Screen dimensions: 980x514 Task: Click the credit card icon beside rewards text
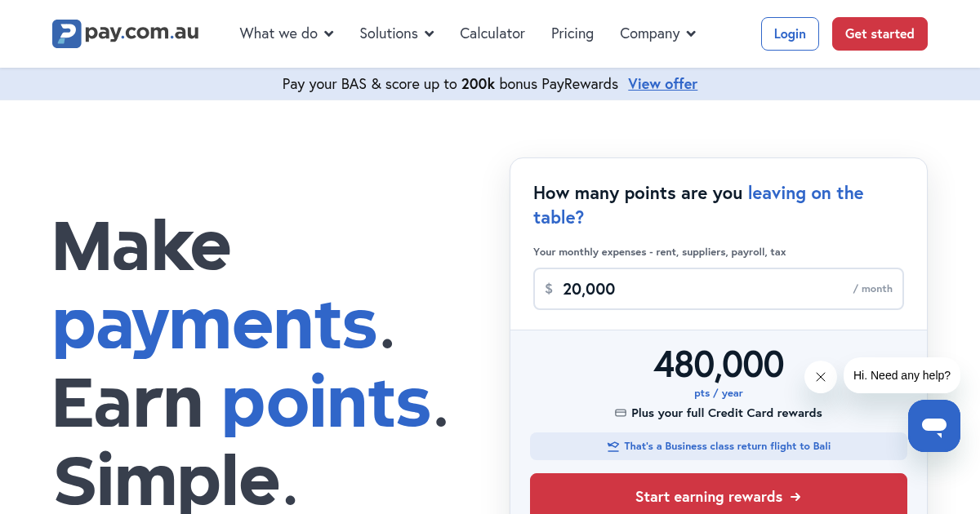point(621,413)
